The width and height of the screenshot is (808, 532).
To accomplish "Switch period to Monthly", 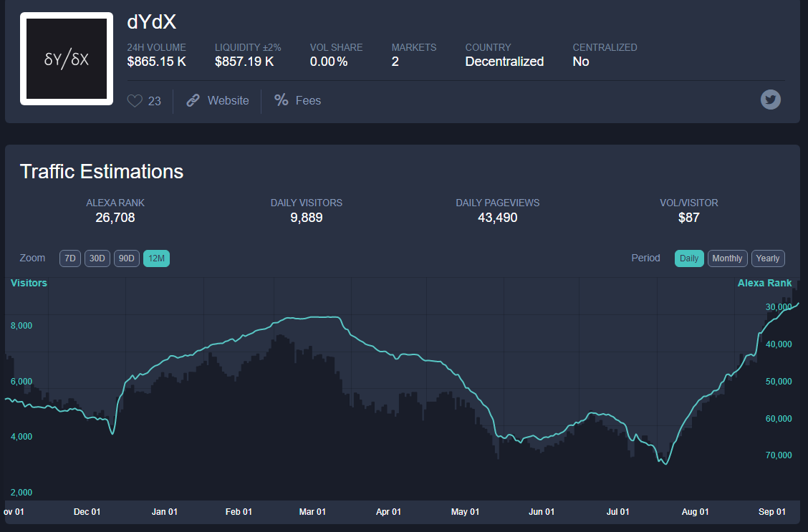I will coord(727,258).
